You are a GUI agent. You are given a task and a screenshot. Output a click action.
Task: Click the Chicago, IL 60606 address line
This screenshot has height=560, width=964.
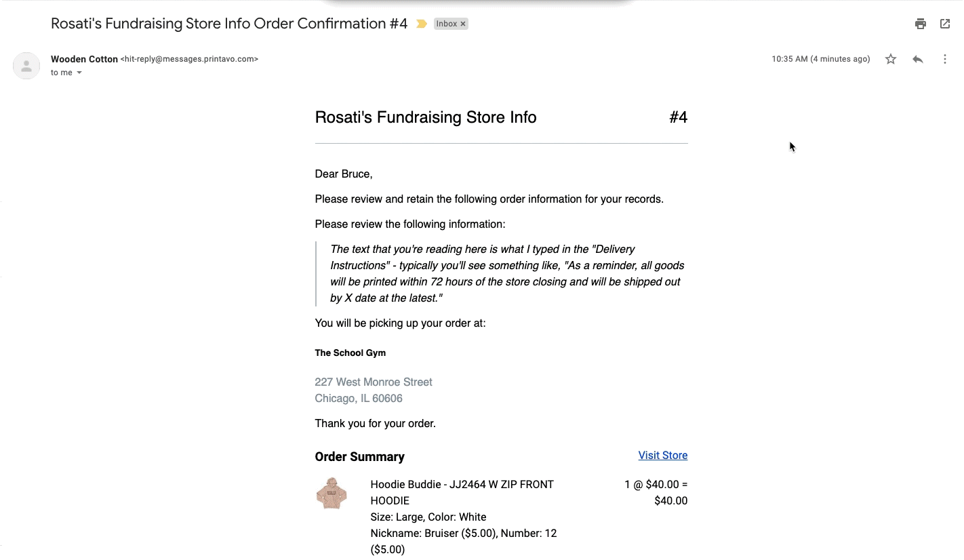coord(359,399)
